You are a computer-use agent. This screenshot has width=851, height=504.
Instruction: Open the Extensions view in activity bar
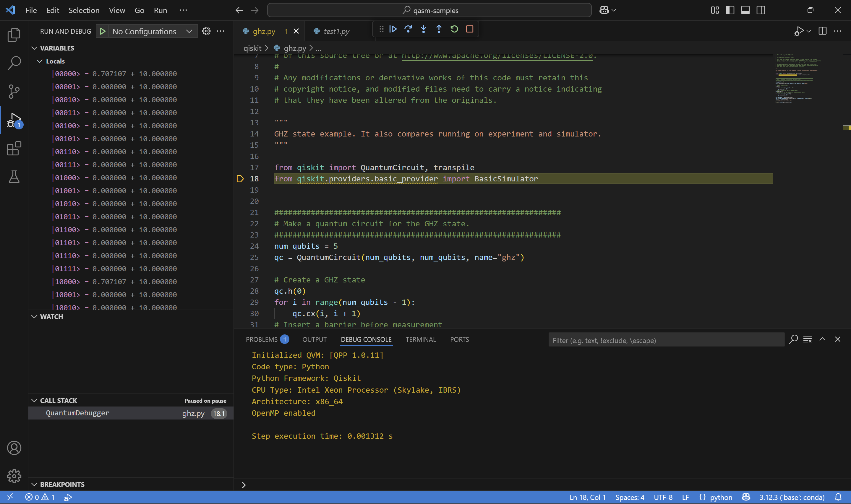click(x=14, y=148)
